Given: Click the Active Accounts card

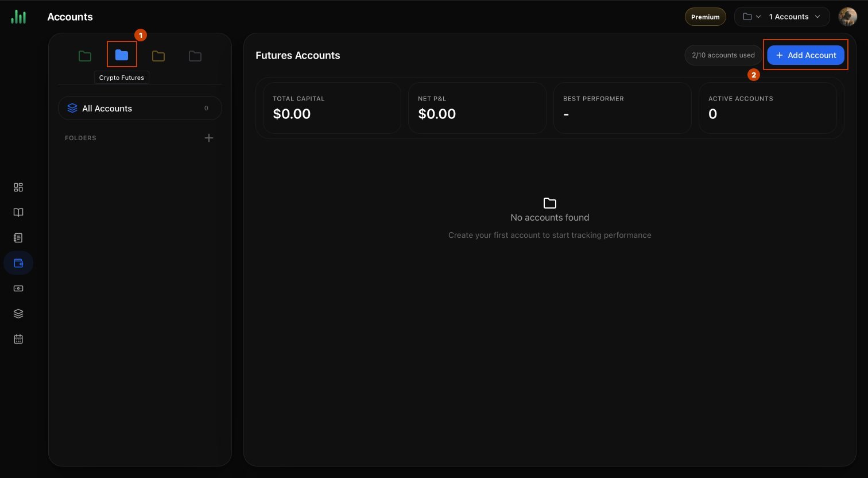Looking at the screenshot, I should 768,108.
